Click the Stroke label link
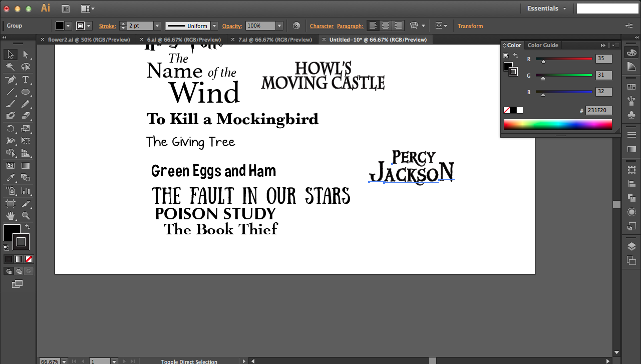The image size is (641, 364). pyautogui.click(x=107, y=26)
